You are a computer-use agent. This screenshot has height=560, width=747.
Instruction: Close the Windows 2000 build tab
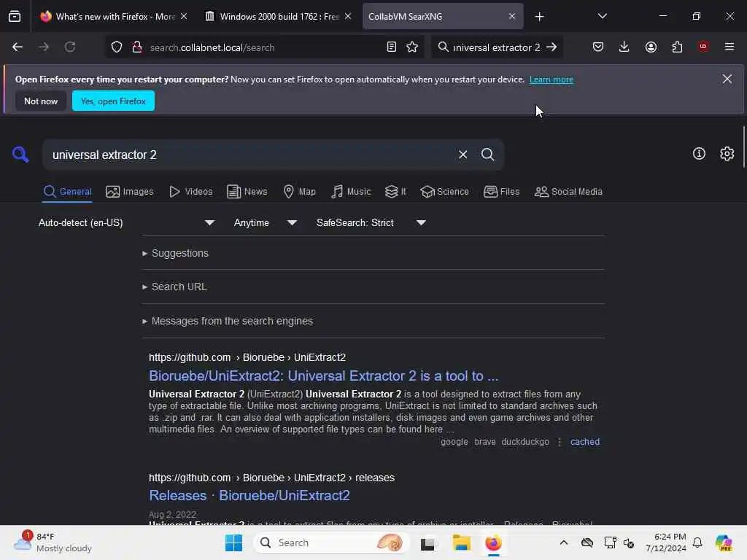coord(348,16)
